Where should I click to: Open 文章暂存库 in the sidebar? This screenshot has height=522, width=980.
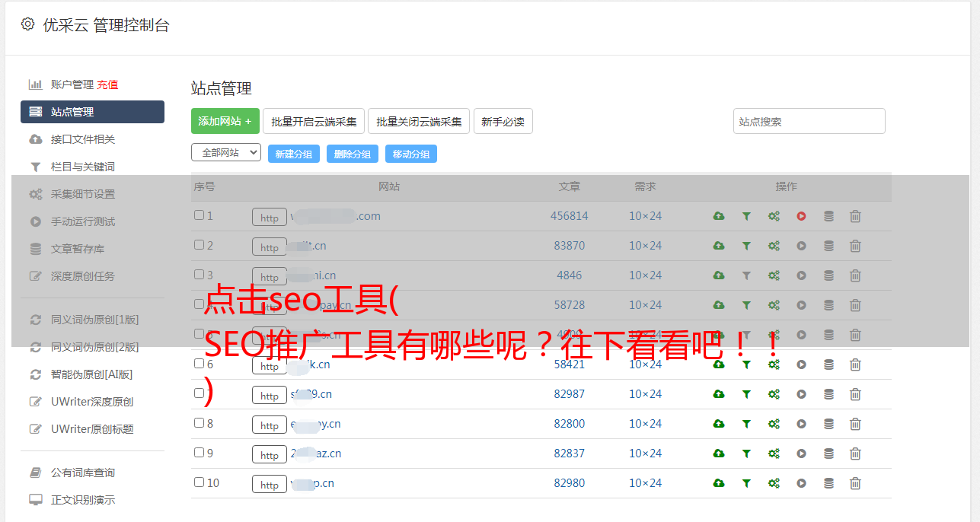[78, 249]
